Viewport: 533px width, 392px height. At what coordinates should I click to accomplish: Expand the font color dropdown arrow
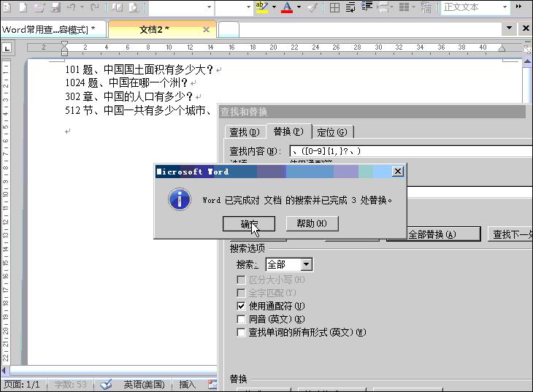299,7
